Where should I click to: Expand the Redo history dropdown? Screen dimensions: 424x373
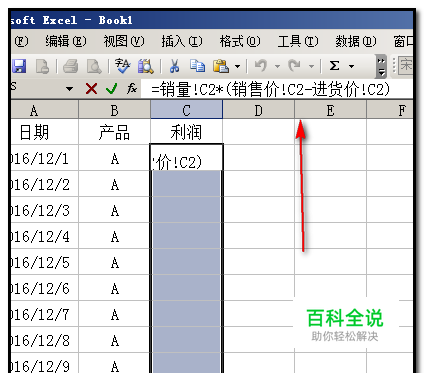311,66
